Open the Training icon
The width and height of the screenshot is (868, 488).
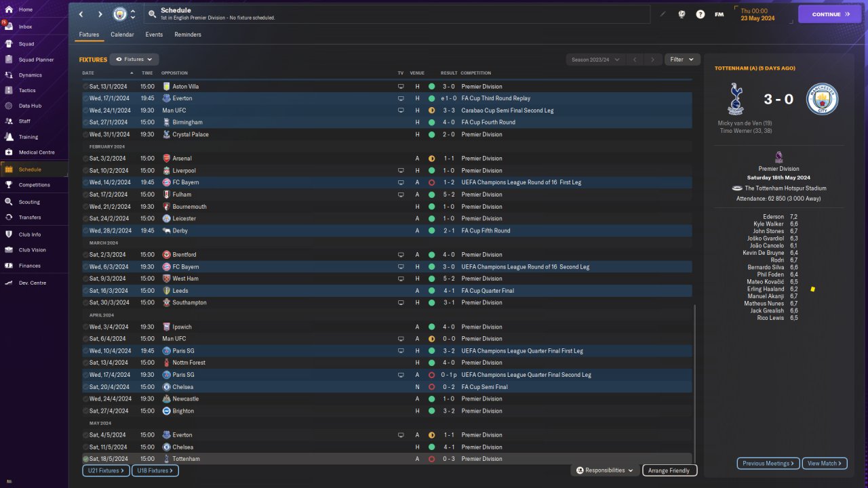coord(8,137)
